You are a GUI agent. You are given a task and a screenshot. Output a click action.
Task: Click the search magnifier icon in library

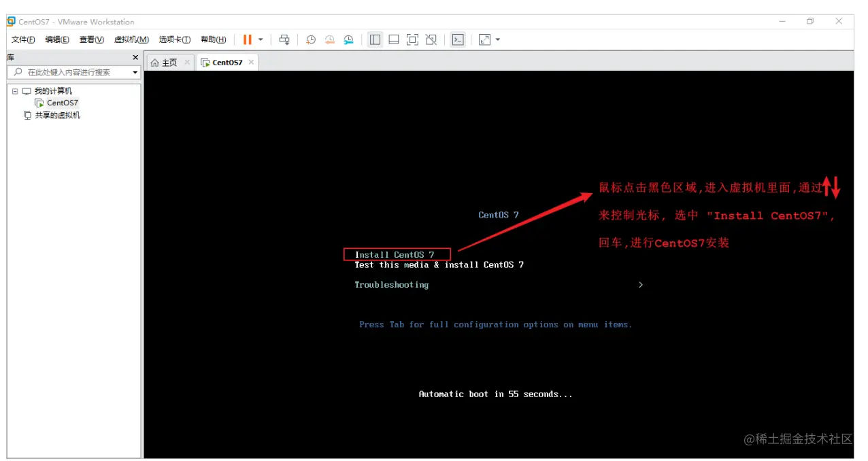point(18,71)
